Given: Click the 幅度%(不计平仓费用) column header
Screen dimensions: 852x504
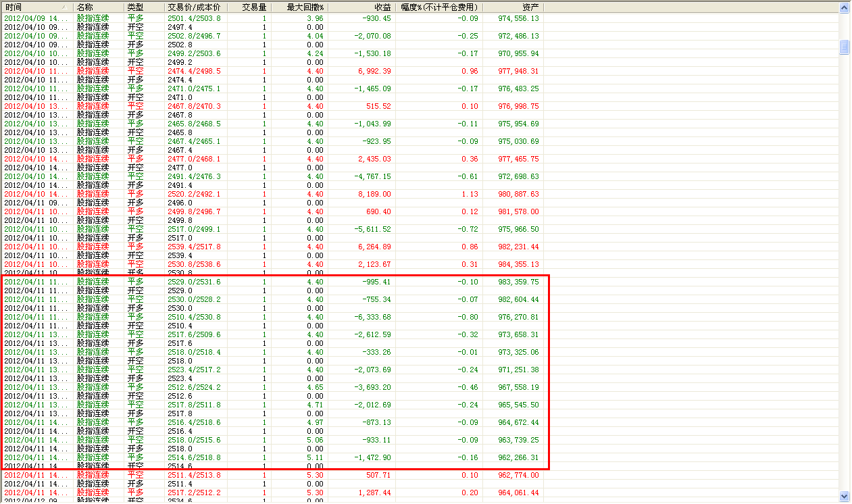Looking at the screenshot, I should tap(439, 7).
